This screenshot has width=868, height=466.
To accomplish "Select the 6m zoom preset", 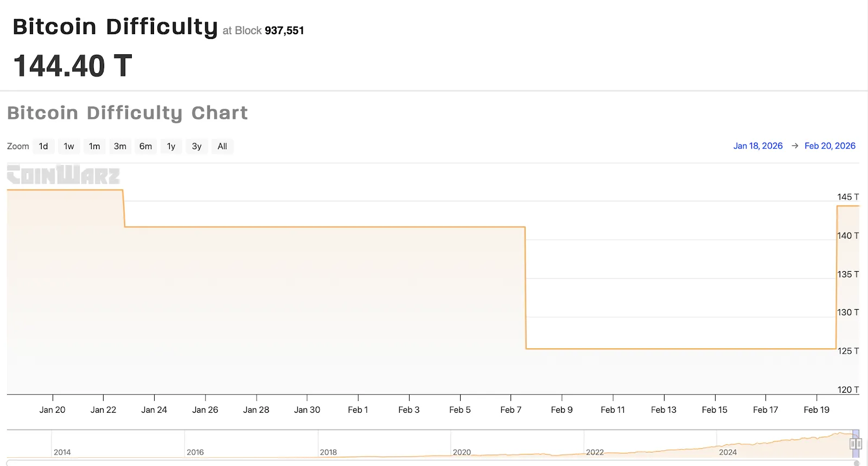I will (x=145, y=146).
